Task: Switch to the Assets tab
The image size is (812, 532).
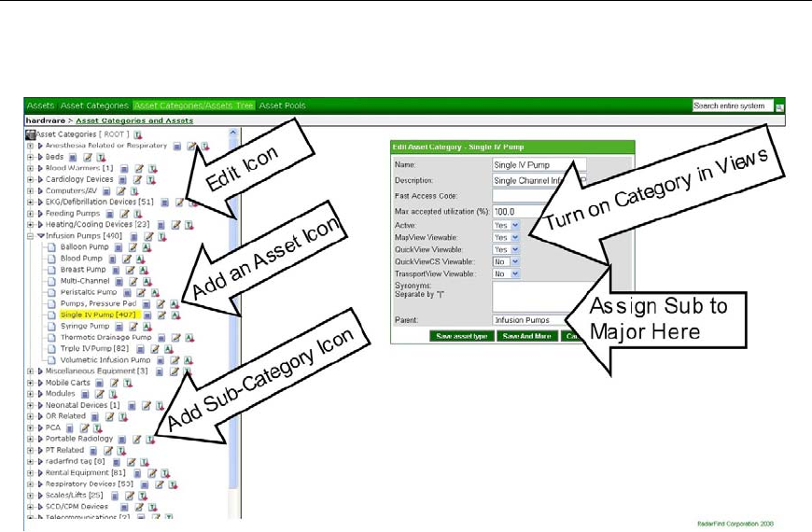Action: pyautogui.click(x=40, y=105)
